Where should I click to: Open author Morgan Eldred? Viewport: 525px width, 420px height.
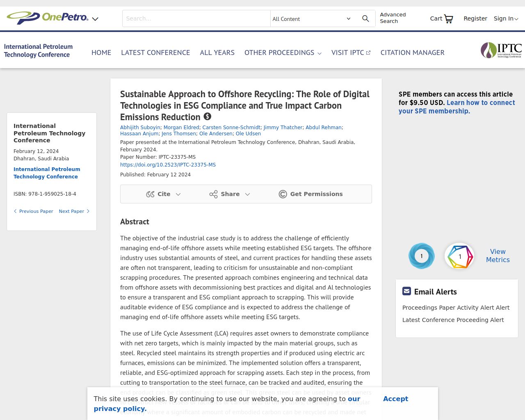click(x=181, y=128)
